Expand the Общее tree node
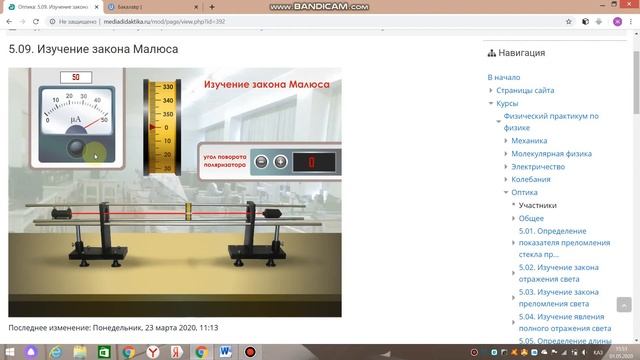This screenshot has height=360, width=640. coord(513,218)
